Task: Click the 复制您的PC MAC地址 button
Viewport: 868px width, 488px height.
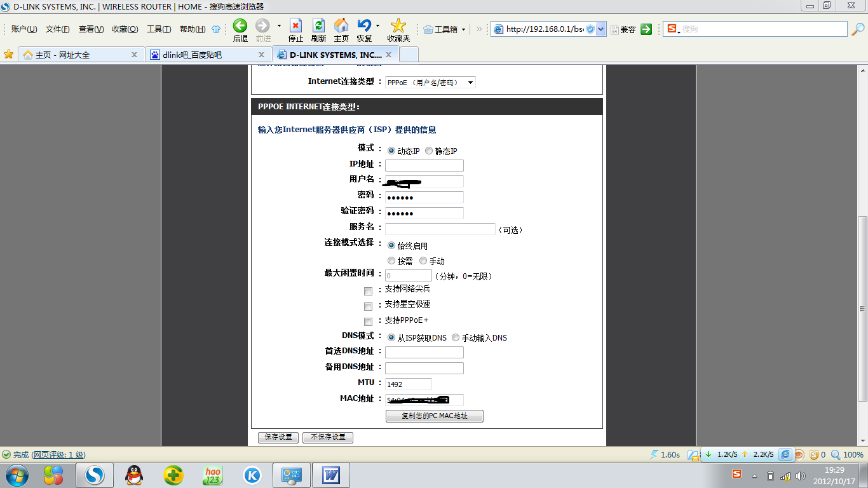Action: (435, 416)
